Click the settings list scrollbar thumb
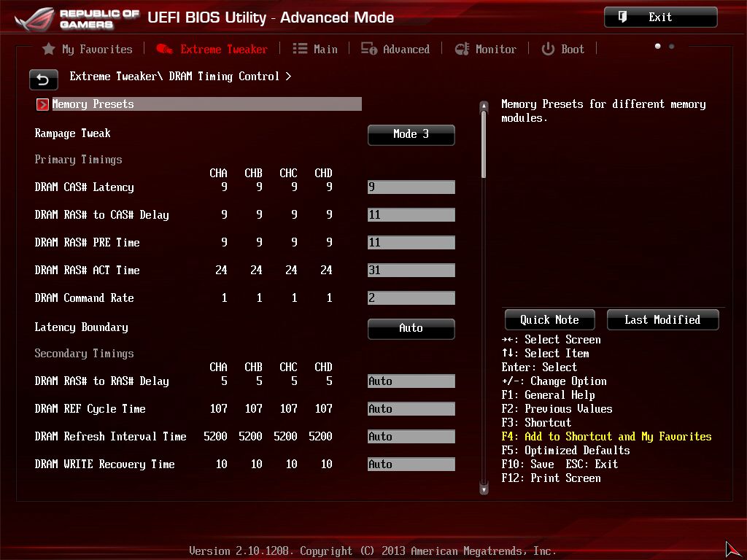 [x=484, y=145]
